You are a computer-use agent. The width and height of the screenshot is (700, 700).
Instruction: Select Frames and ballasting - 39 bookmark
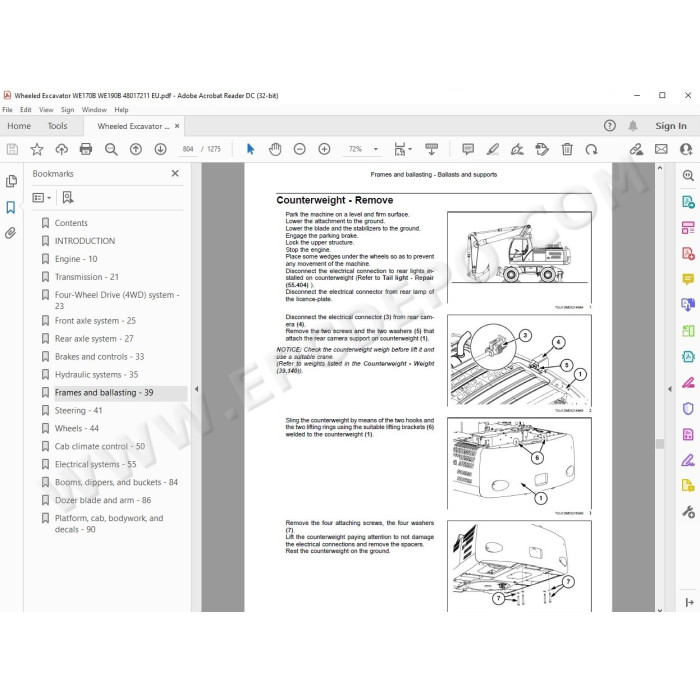click(x=104, y=392)
